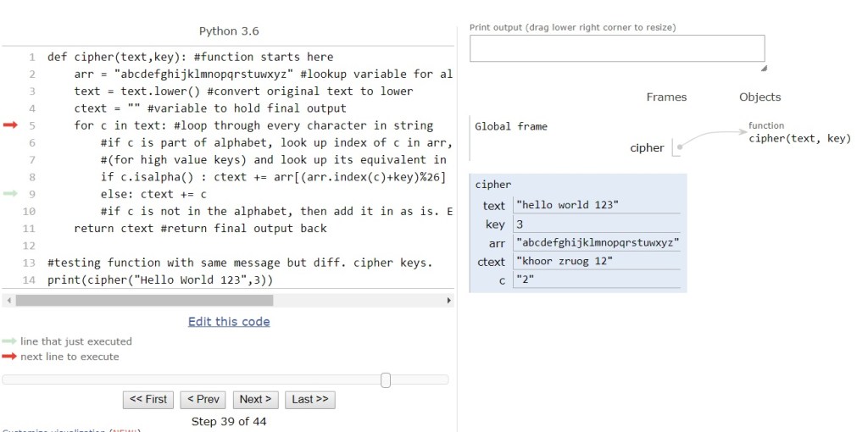Click the execution step slider handle
Image resolution: width=868 pixels, height=432 pixels.
[386, 380]
